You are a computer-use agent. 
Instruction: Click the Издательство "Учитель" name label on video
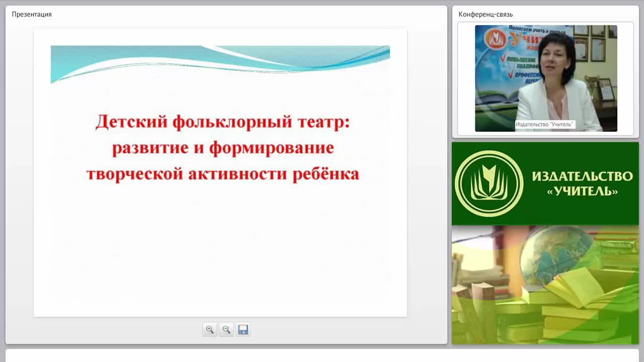(x=545, y=124)
